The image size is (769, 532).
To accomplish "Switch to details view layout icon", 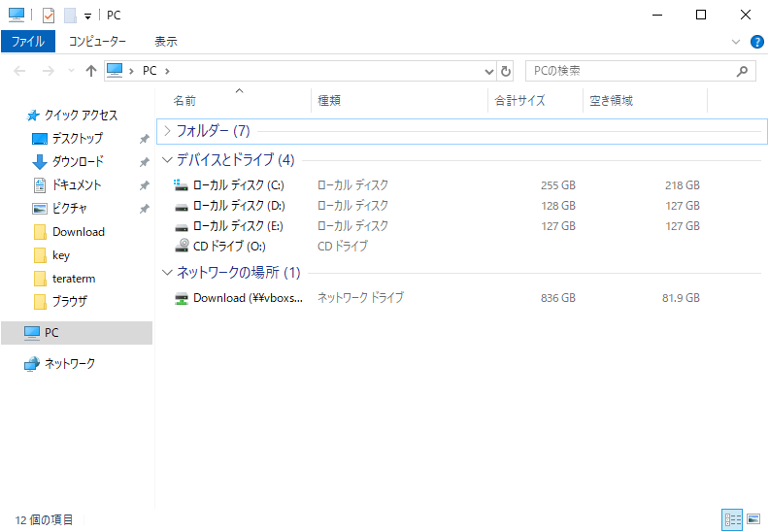I will (x=732, y=519).
